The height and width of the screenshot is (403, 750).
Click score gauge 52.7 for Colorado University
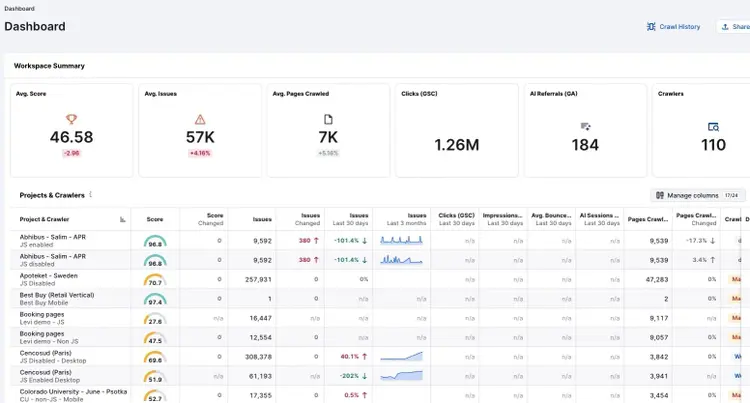click(155, 395)
